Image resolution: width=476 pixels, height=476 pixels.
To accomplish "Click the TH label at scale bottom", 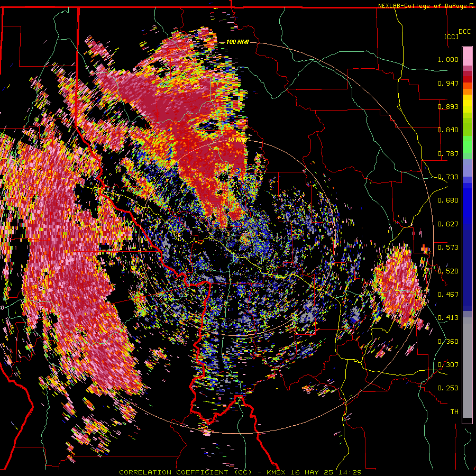I will click(x=454, y=412).
